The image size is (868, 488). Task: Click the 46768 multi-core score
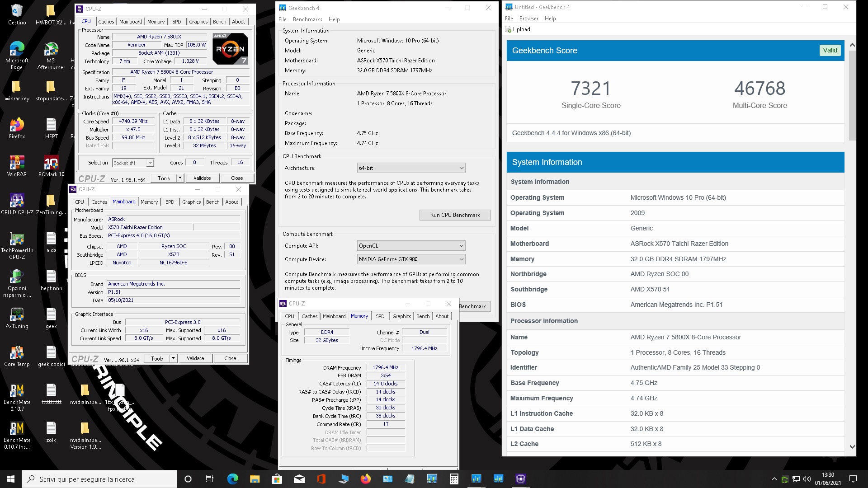[759, 89]
